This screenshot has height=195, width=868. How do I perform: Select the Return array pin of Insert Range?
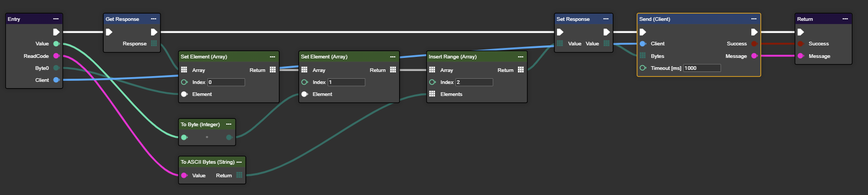[x=520, y=70]
